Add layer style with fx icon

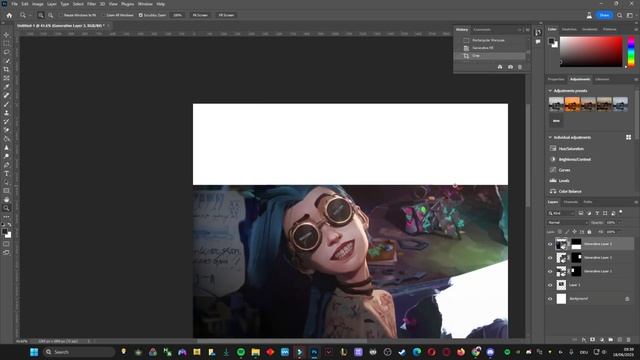584,340
